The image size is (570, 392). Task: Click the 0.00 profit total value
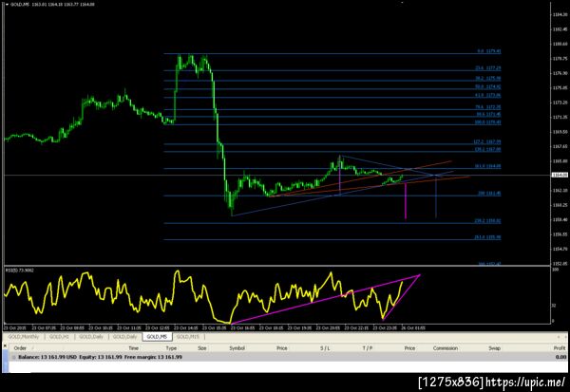click(560, 357)
